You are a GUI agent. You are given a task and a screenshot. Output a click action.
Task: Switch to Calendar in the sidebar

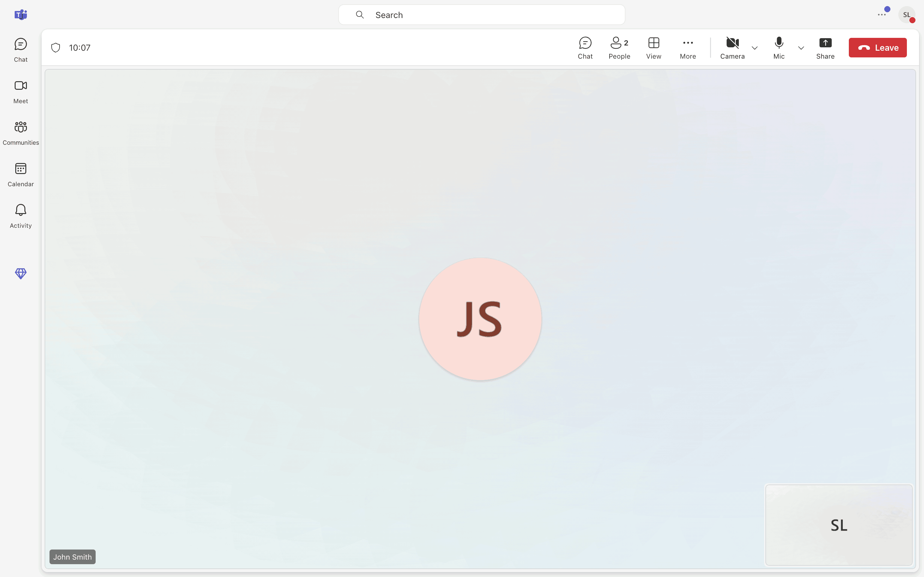20,174
